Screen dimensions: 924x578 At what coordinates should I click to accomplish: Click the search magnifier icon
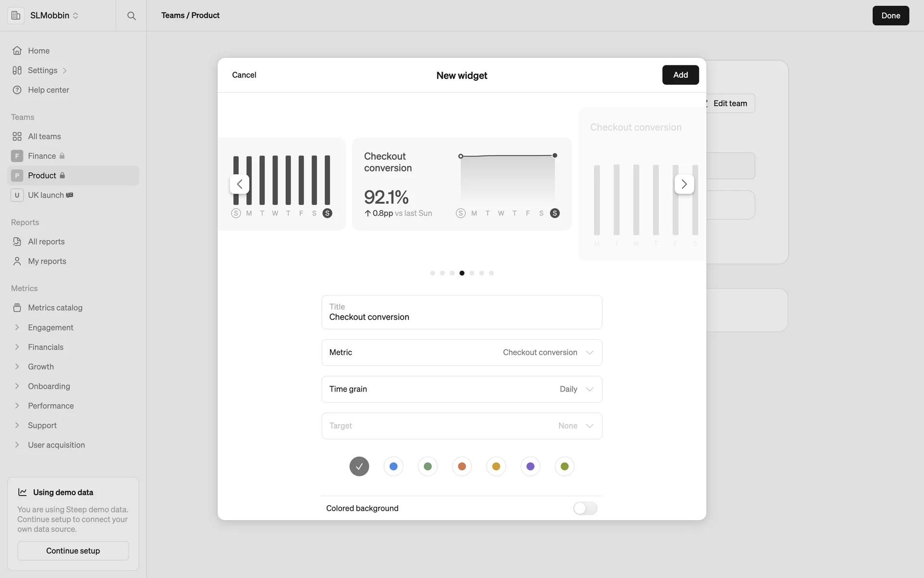point(131,15)
